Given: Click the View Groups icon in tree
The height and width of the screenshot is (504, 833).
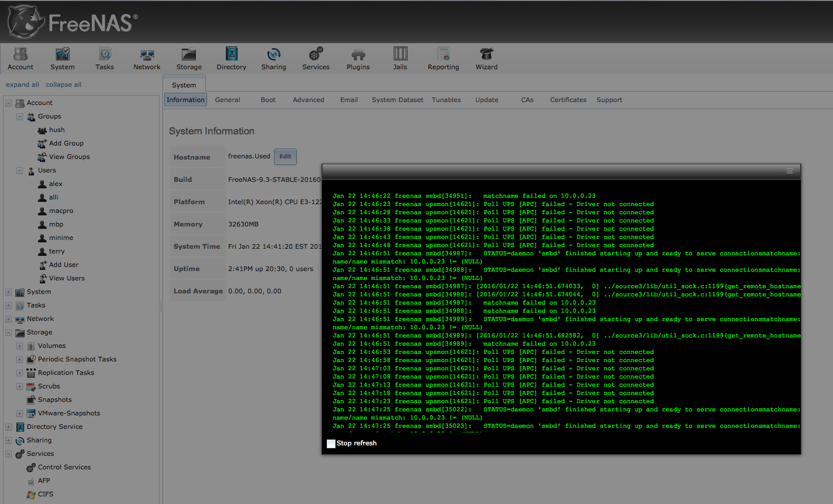Looking at the screenshot, I should tap(42, 157).
